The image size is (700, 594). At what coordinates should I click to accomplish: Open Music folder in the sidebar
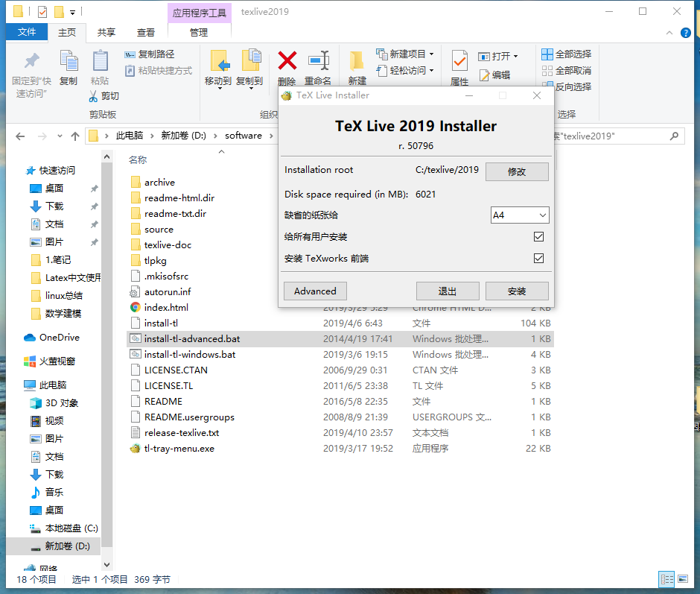pos(54,493)
